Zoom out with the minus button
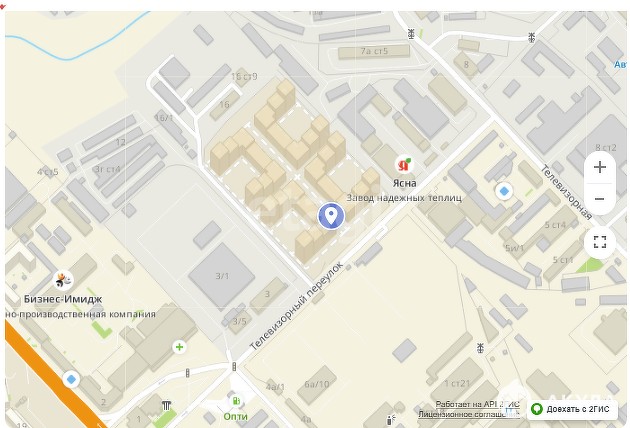Viewport: 630px width, 428px height. 599,199
